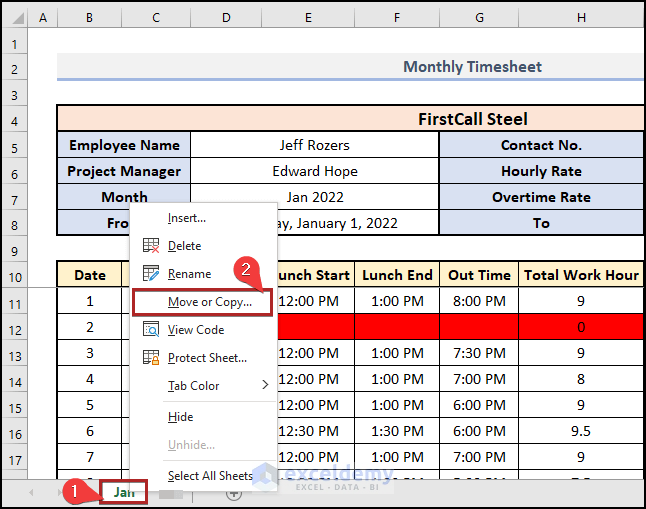Viewport: 646px width, 509px height.
Task: Select column C header
Action: click(156, 18)
